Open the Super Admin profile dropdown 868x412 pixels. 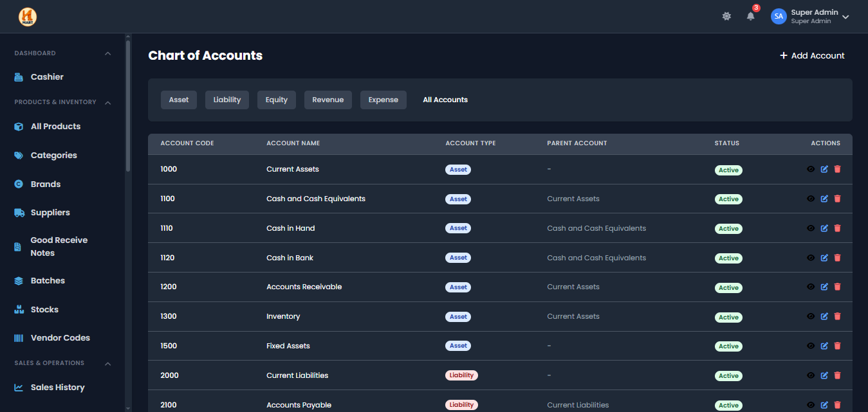(x=811, y=17)
